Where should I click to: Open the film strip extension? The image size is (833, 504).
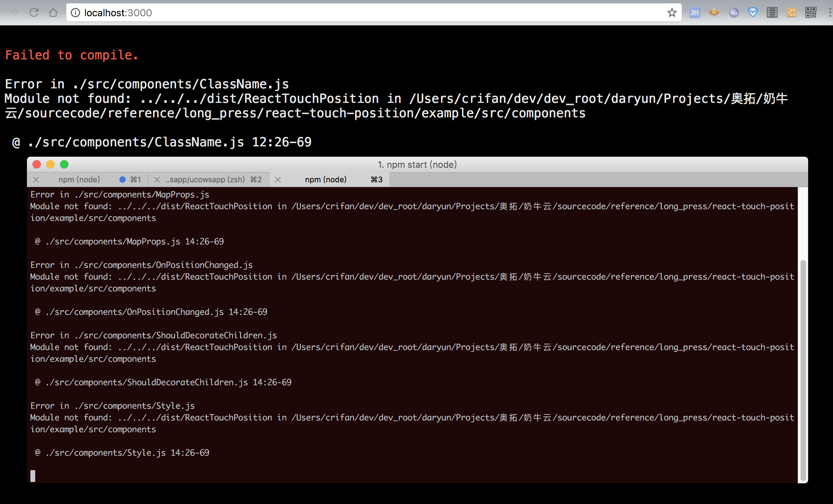coord(772,13)
